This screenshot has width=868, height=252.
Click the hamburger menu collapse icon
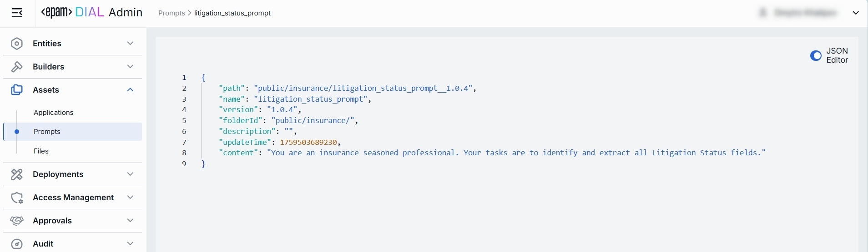click(17, 13)
